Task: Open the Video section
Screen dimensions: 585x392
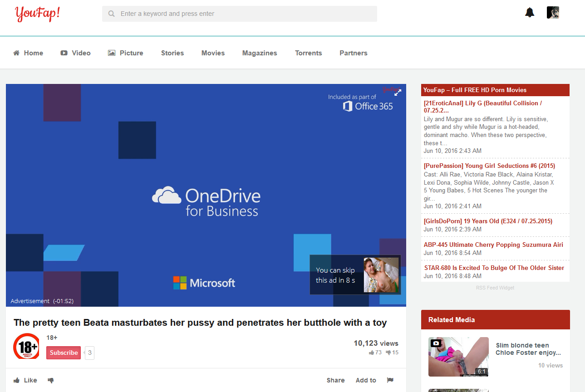Action: click(75, 53)
